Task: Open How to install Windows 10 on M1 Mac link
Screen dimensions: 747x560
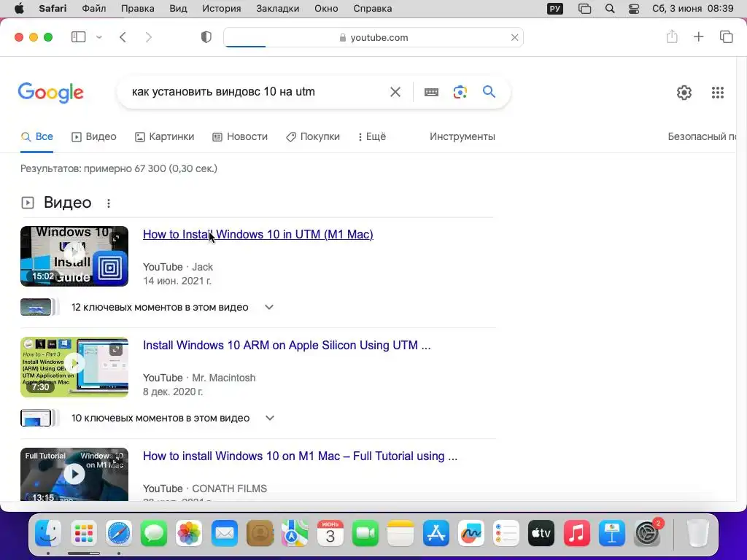Action: pyautogui.click(x=300, y=456)
